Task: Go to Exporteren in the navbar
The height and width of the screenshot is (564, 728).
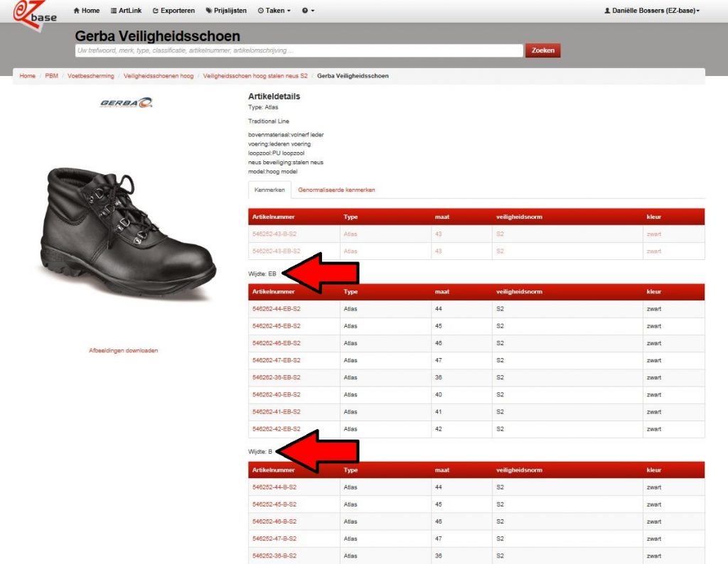Action: click(173, 11)
